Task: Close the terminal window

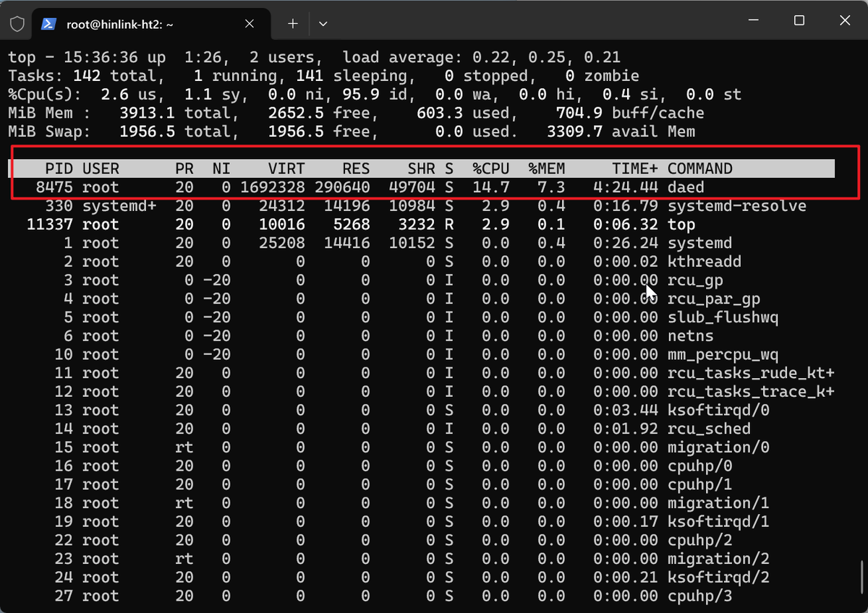Action: (x=845, y=21)
